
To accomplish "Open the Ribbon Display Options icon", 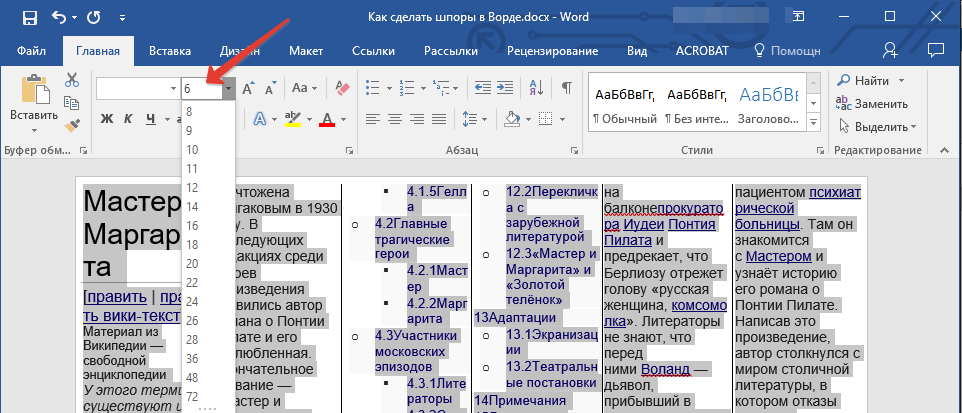I will click(x=798, y=17).
